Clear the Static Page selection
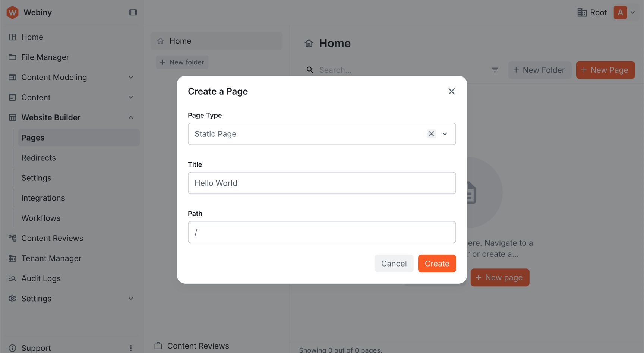 [x=431, y=133]
